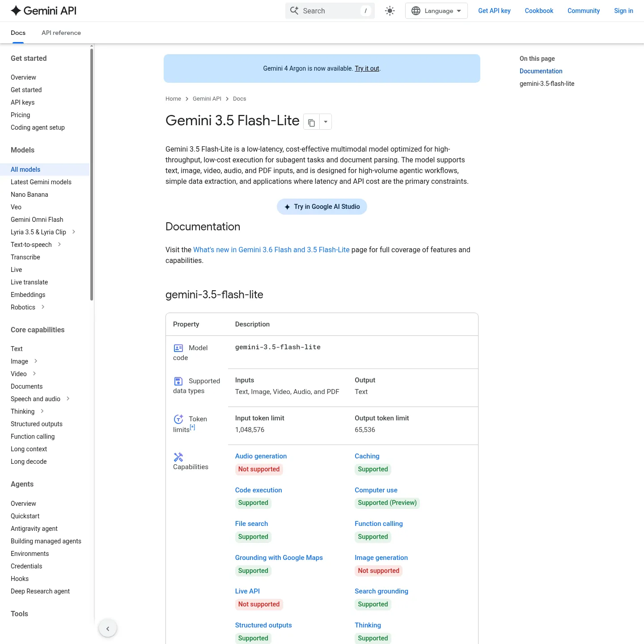Click Get API key
Image resolution: width=644 pixels, height=644 pixels.
pyautogui.click(x=494, y=11)
